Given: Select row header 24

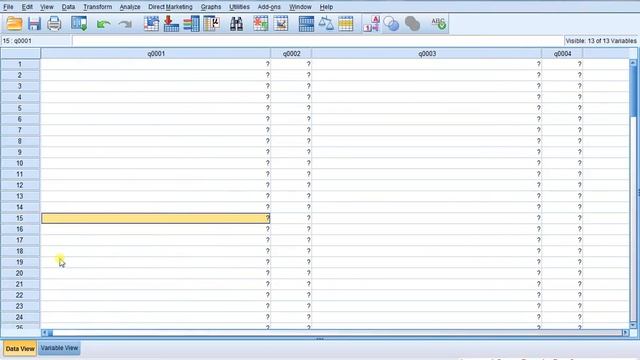Looking at the screenshot, I should tap(20, 317).
